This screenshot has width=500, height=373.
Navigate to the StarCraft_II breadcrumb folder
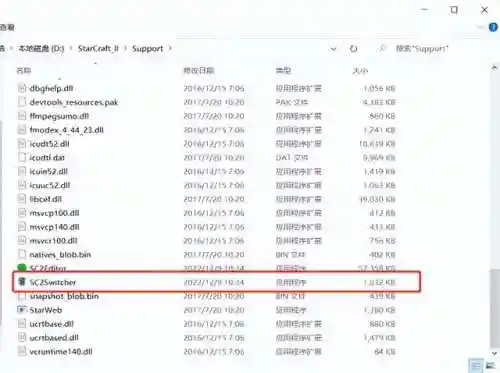pyautogui.click(x=98, y=49)
